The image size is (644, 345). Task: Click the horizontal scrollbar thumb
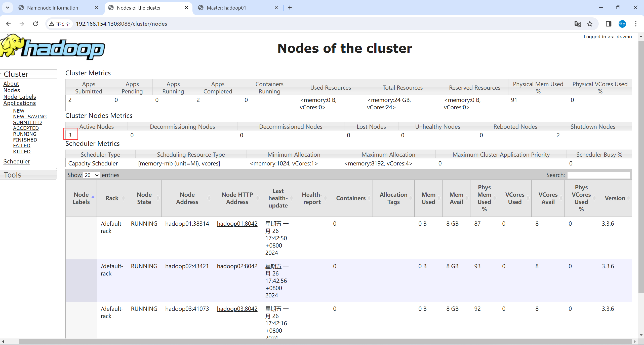(x=326, y=342)
